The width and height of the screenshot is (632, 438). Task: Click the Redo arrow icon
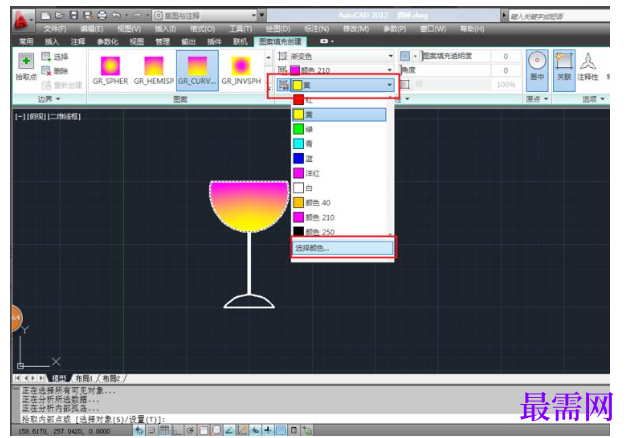137,15
